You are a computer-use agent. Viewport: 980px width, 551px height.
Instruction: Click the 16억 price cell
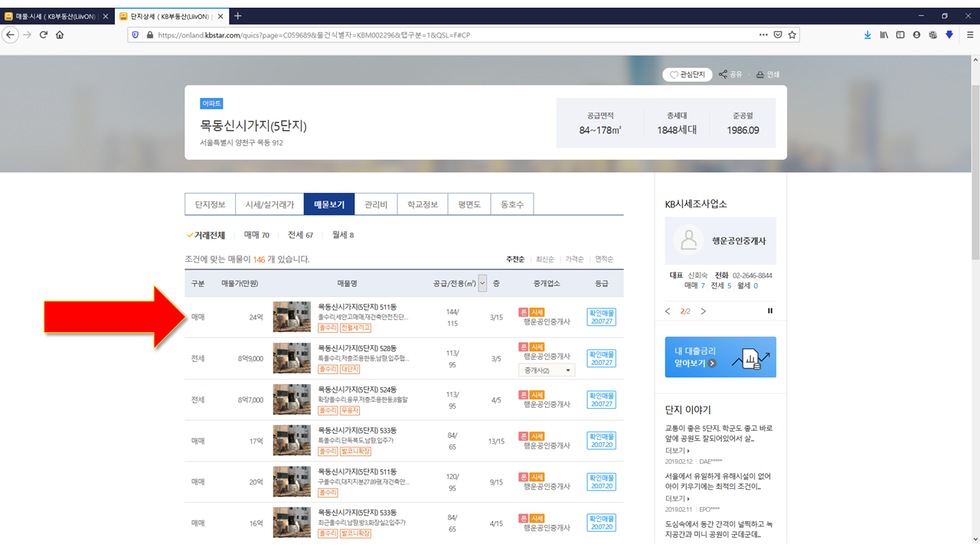pyautogui.click(x=256, y=523)
